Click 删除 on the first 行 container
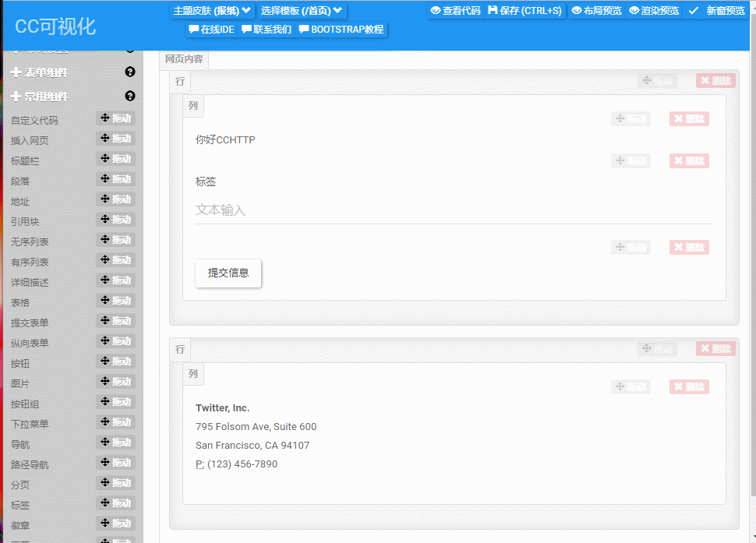 [715, 81]
